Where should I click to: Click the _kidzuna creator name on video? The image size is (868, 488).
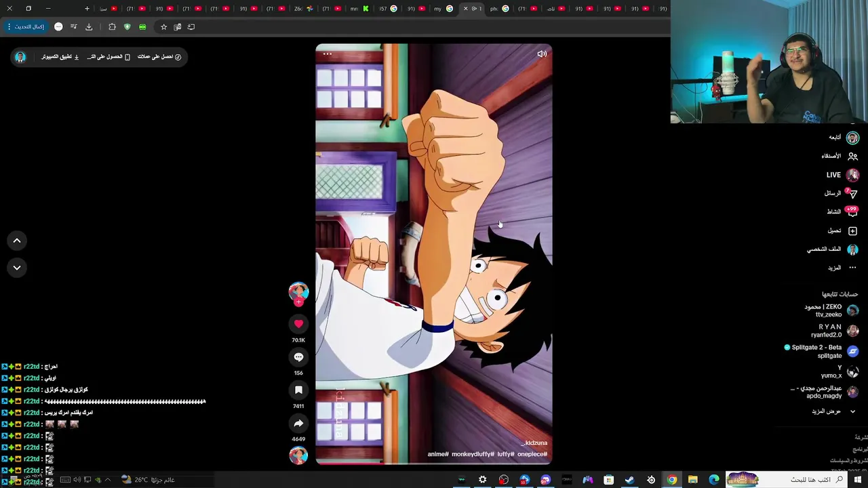tap(534, 443)
